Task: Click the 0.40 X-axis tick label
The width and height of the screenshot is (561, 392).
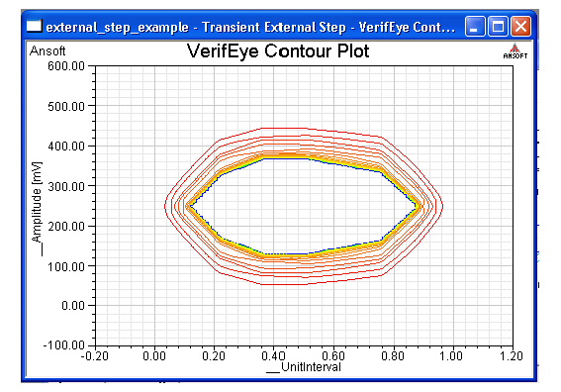Action: (x=273, y=356)
